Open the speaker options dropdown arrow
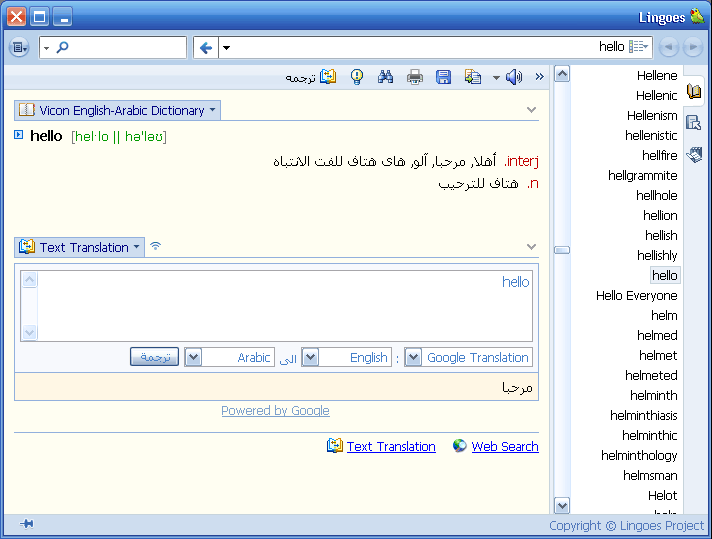 pos(496,78)
